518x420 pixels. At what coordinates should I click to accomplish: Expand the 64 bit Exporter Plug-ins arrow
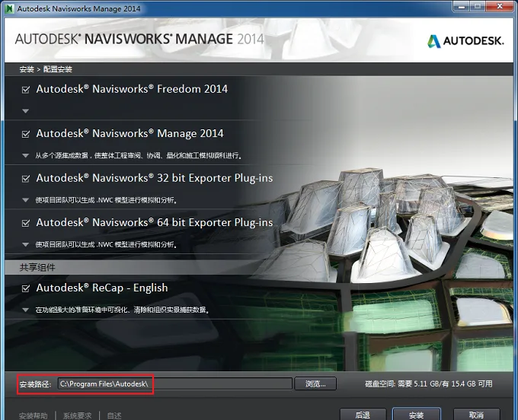coord(25,244)
